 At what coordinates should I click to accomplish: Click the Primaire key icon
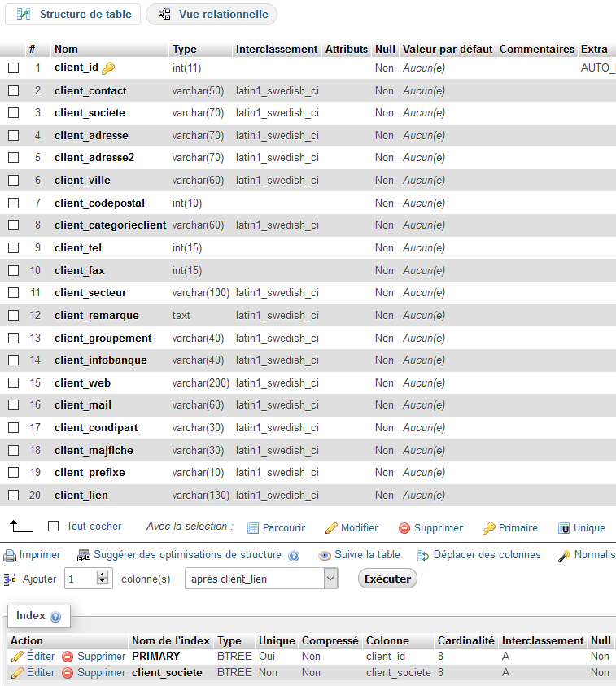[x=488, y=528]
